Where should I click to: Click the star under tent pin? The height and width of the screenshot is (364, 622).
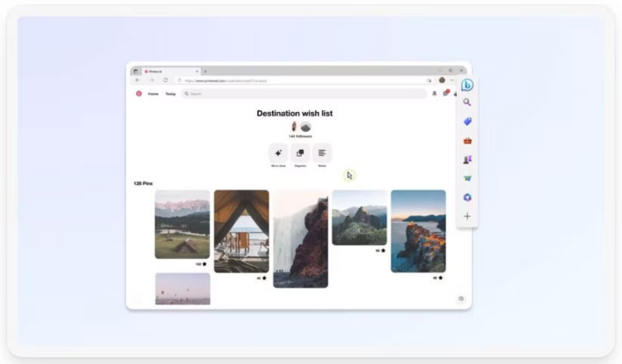click(265, 278)
